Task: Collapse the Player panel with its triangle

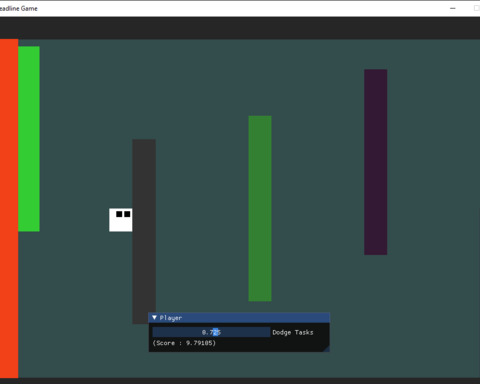Action: pyautogui.click(x=154, y=317)
